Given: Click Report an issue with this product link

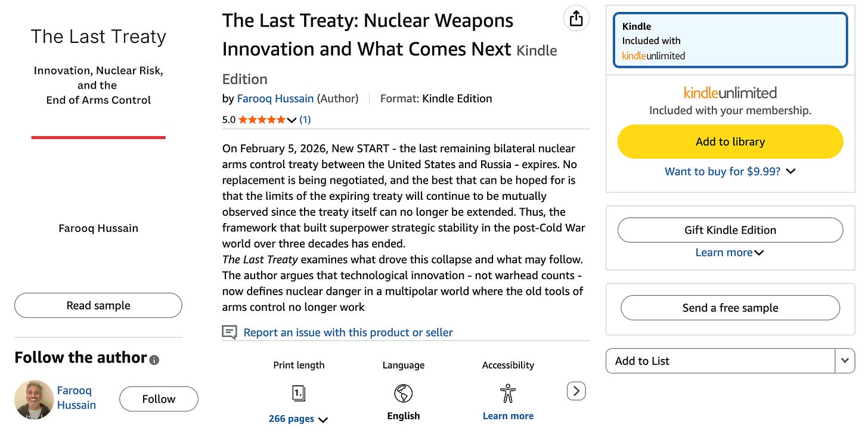Looking at the screenshot, I should [x=348, y=332].
